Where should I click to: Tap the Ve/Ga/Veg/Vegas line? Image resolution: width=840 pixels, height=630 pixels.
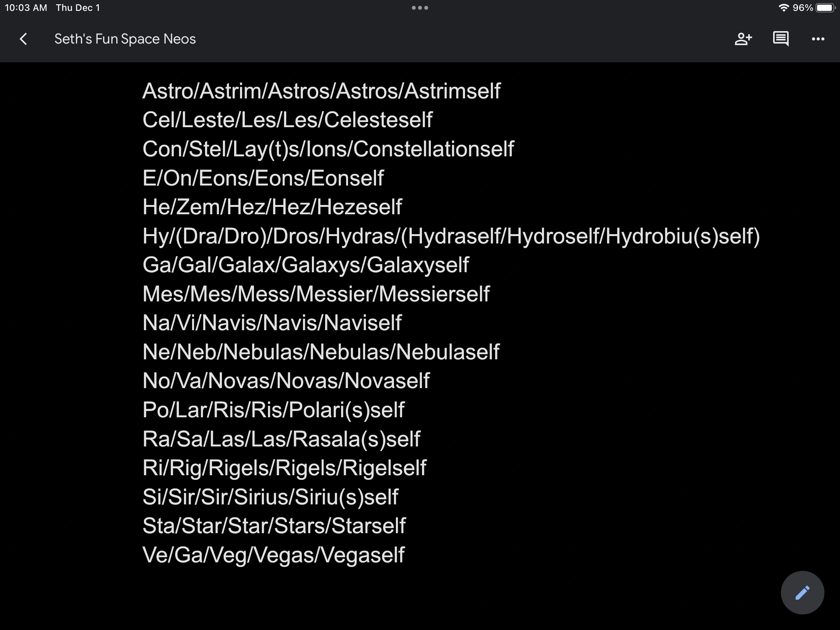[273, 555]
